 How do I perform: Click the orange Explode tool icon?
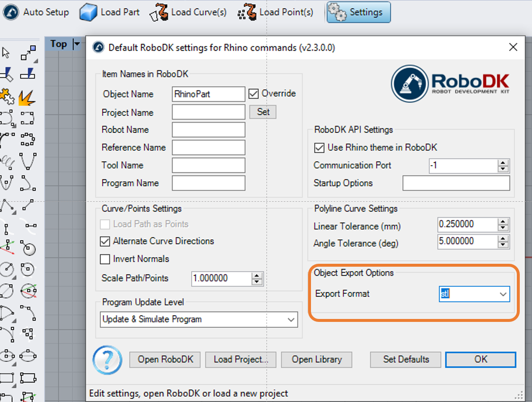pos(26,97)
